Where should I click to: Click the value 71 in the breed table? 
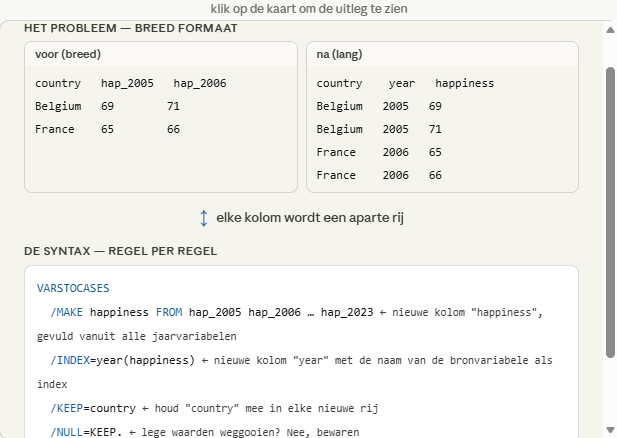point(174,106)
